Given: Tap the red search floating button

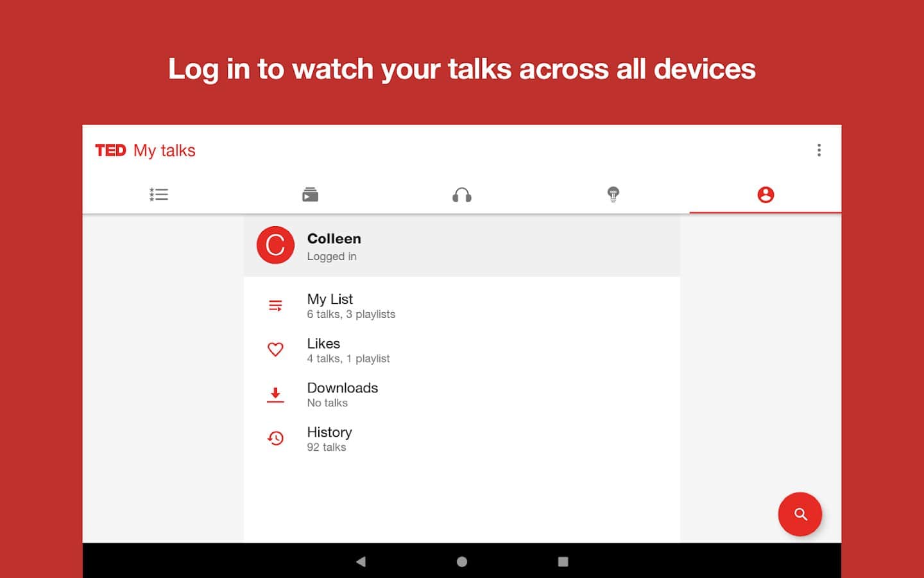Looking at the screenshot, I should [800, 514].
